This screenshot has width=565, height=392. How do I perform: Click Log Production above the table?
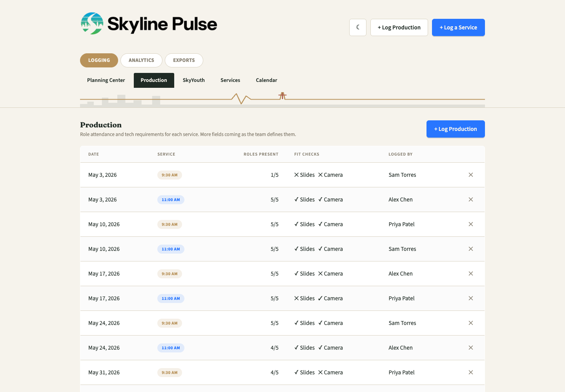[456, 129]
